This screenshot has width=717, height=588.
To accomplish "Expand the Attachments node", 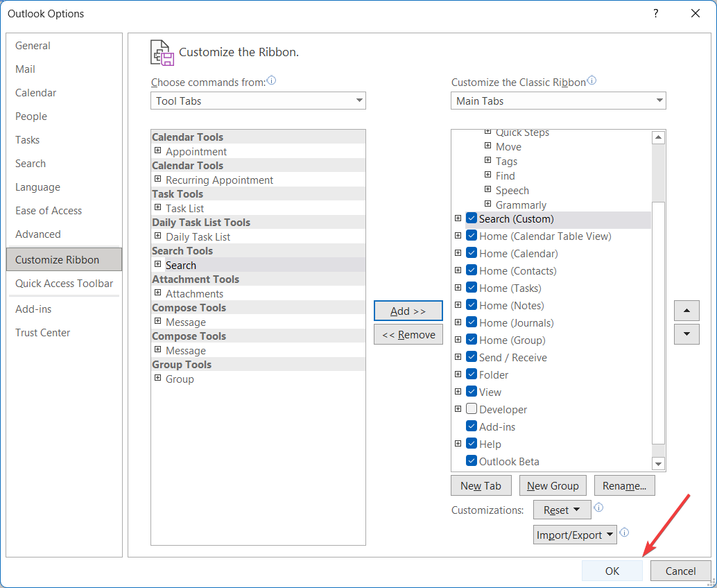I will 158,293.
